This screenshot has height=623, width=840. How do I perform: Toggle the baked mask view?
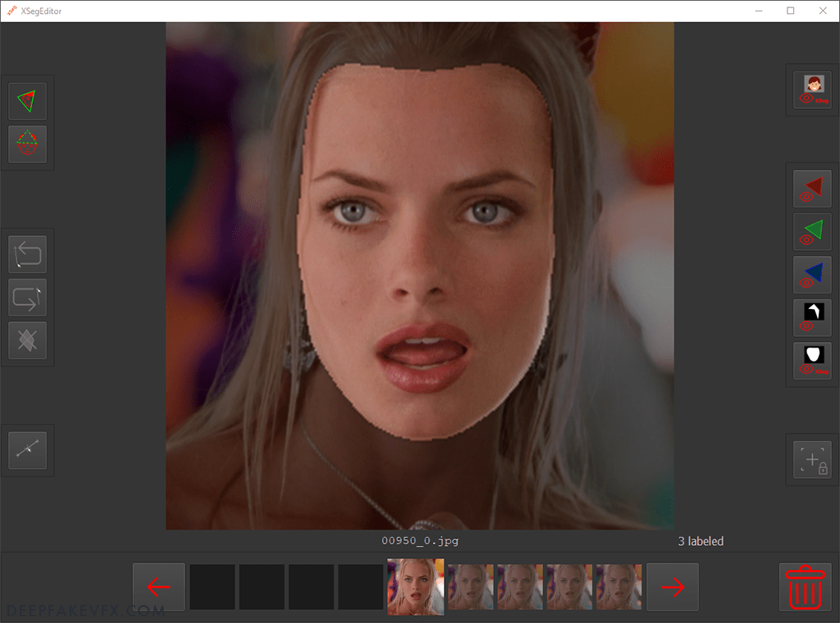click(x=812, y=318)
